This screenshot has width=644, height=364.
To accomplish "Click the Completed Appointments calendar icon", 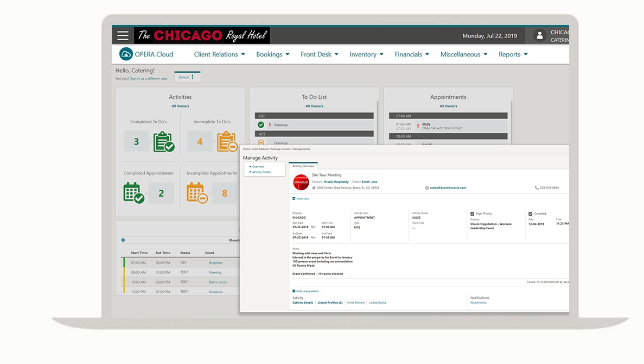I will pos(133,193).
